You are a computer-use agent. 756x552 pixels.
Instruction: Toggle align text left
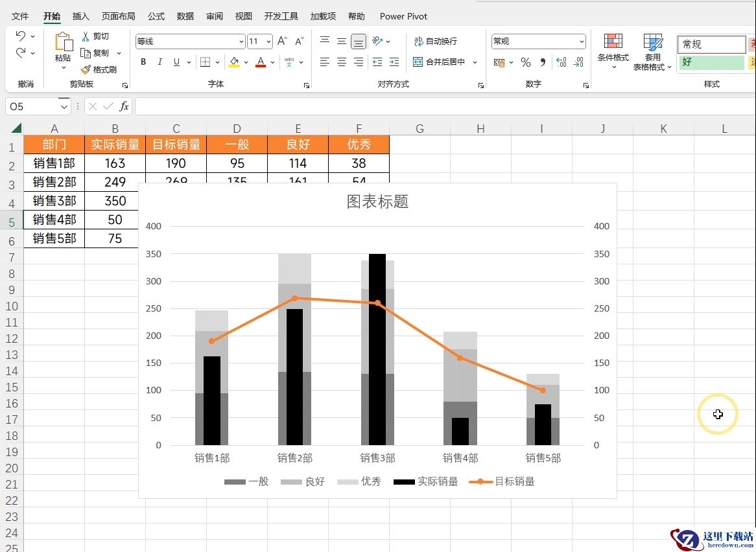[x=325, y=62]
